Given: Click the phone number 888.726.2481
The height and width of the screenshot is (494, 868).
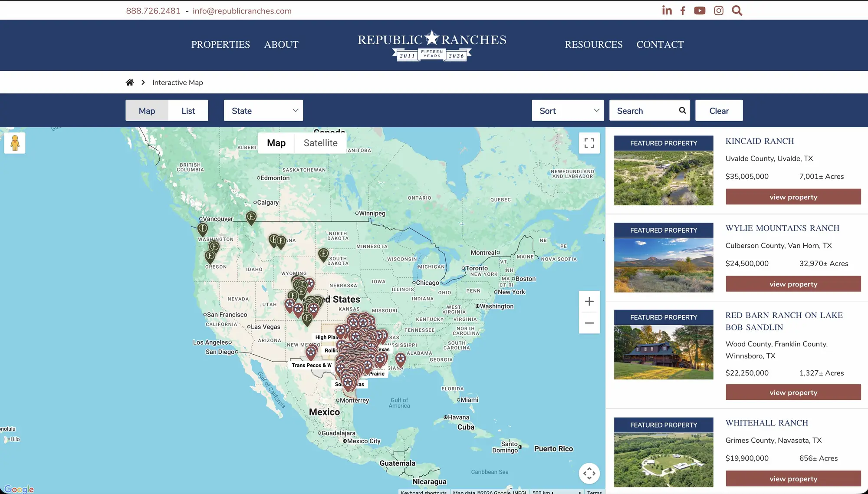Looking at the screenshot, I should point(153,11).
